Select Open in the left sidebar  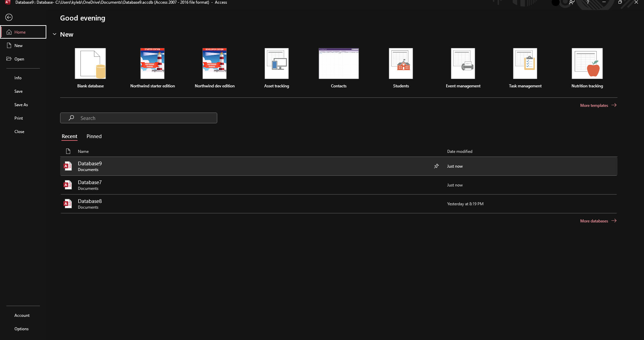23,59
